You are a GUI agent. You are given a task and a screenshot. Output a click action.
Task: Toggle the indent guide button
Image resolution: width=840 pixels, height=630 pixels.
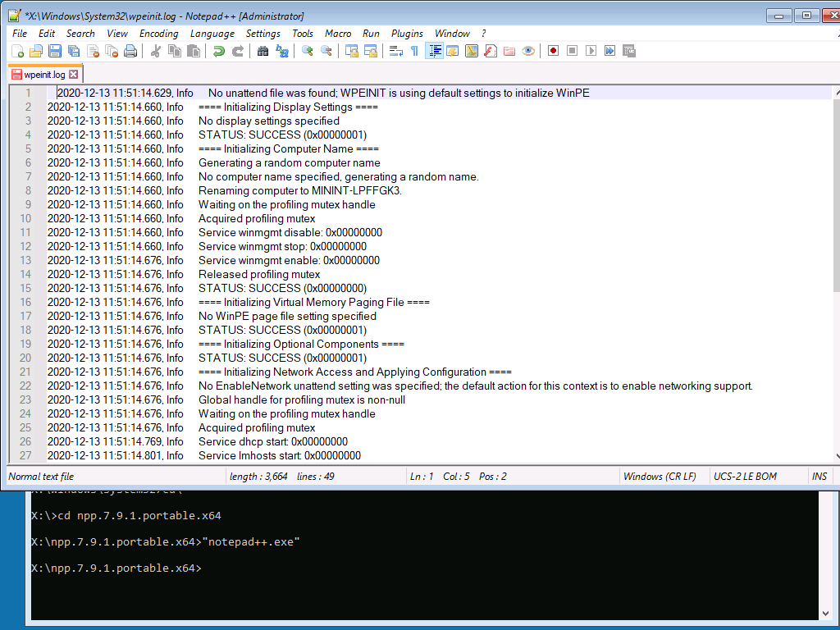[434, 51]
